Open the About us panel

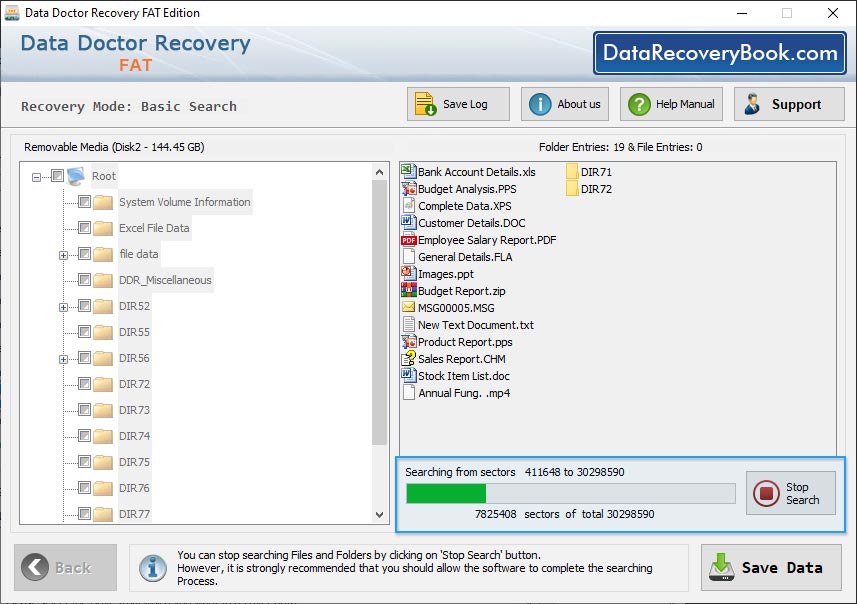coord(564,103)
